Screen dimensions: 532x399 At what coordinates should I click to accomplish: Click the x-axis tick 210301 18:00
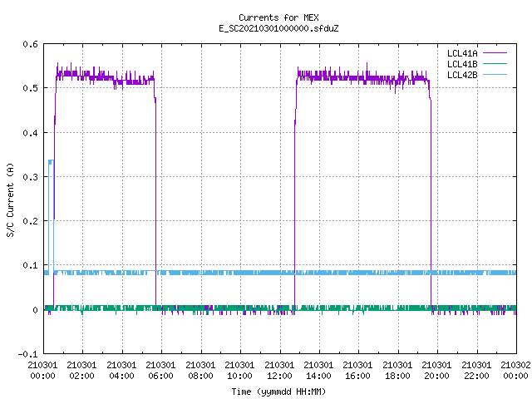(397, 371)
